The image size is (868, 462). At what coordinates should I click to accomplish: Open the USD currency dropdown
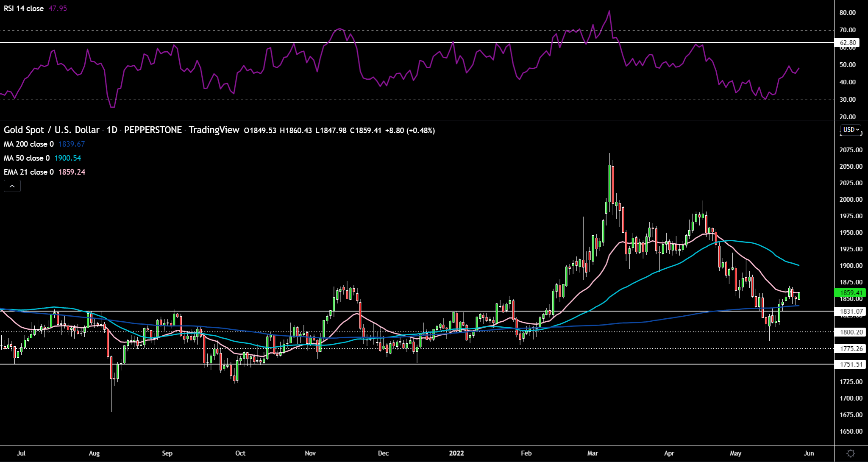(x=851, y=130)
